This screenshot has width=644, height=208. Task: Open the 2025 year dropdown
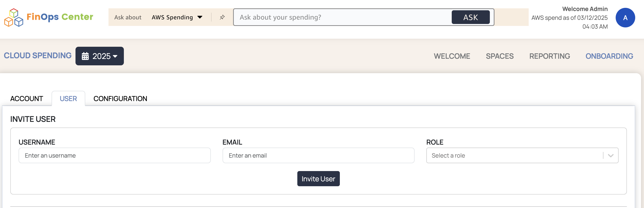pyautogui.click(x=99, y=56)
